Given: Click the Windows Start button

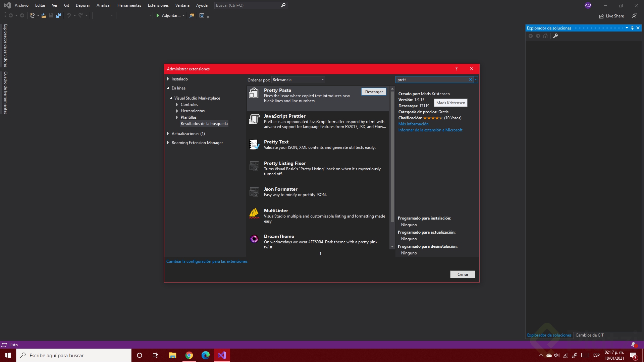Looking at the screenshot, I should [x=8, y=355].
